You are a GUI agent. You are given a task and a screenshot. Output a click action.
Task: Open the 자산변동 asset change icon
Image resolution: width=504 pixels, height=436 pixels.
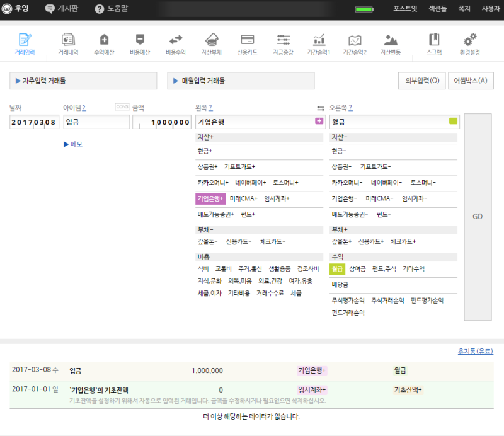point(391,43)
